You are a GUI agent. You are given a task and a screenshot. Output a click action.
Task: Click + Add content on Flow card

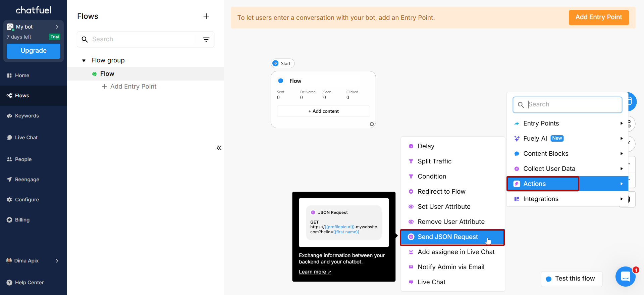tap(323, 111)
